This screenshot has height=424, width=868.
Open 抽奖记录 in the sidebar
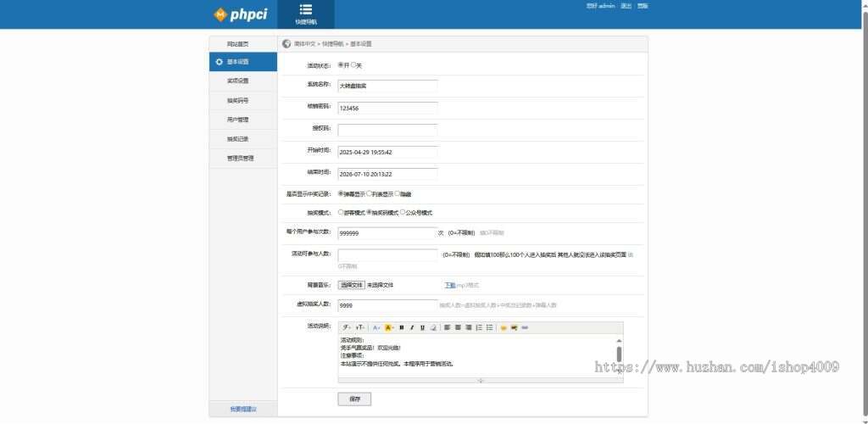[243, 139]
